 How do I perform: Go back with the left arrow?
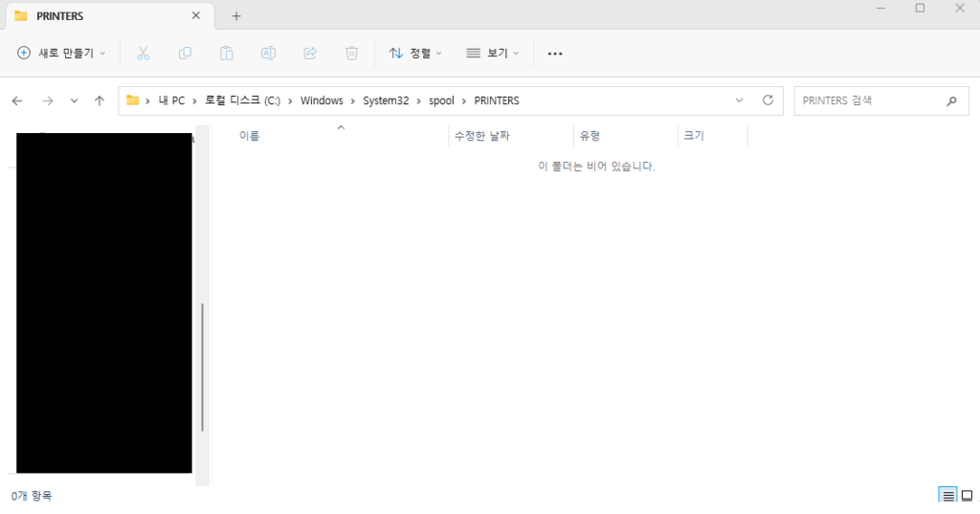coord(17,101)
